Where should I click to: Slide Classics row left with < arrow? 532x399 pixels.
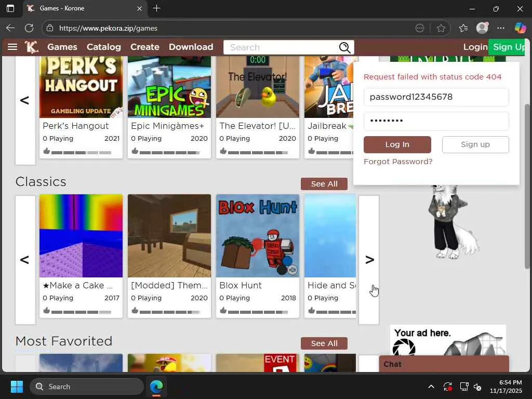coord(25,260)
